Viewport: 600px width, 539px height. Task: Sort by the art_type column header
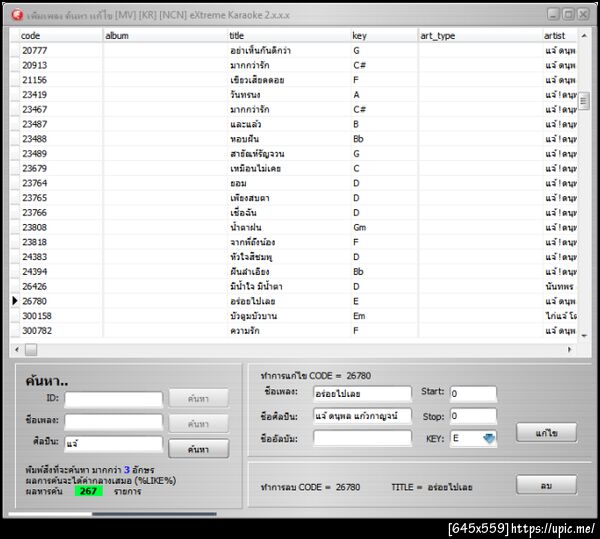(x=481, y=36)
